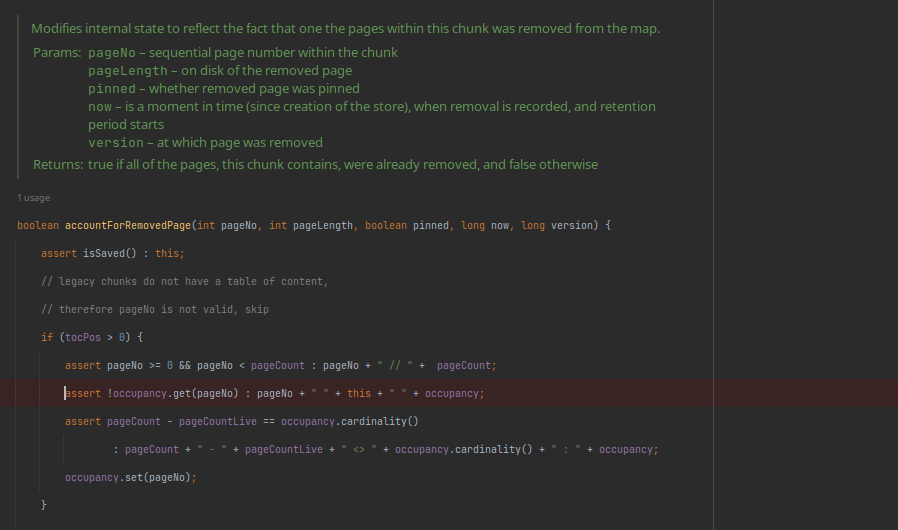Screen dimensions: 898x530
Task: Click 'now – is a moment in time' doc line
Action: pyautogui.click(x=372, y=107)
